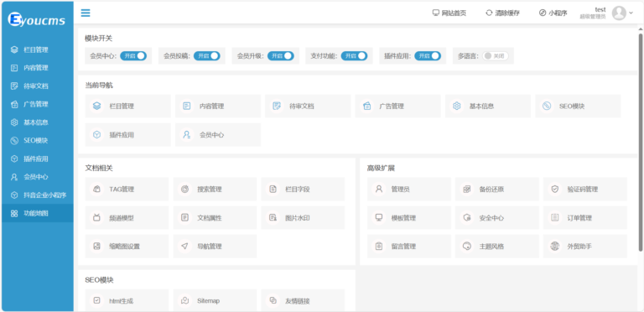Click the user avatar icon

(x=619, y=13)
